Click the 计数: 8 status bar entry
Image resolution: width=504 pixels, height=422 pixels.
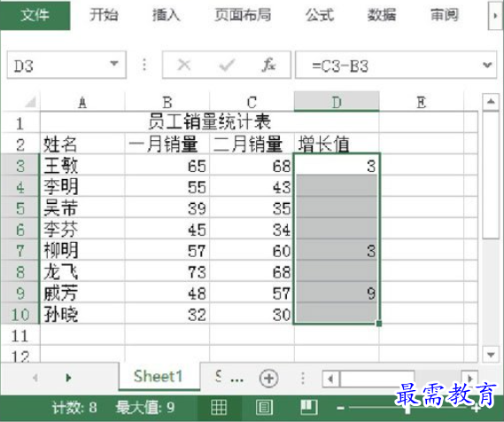(x=74, y=408)
